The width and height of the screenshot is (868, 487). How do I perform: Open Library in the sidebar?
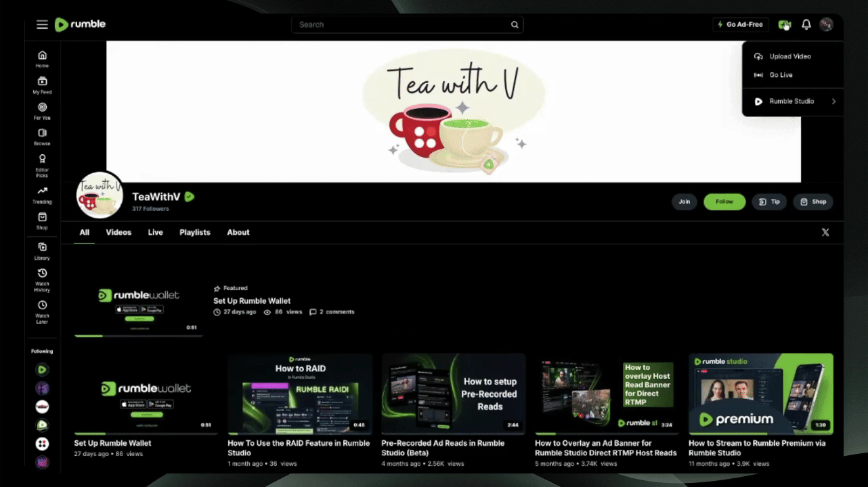point(42,251)
